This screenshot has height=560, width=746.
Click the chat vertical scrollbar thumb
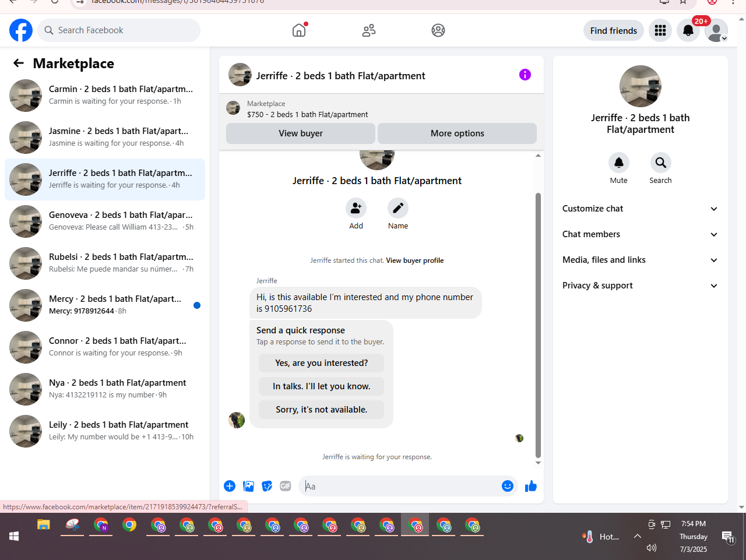click(x=538, y=325)
